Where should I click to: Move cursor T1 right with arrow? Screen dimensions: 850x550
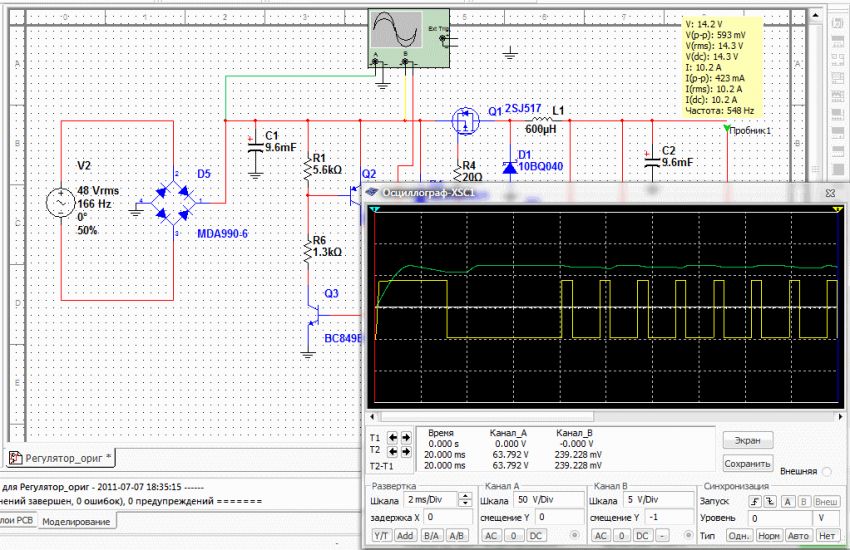[x=407, y=437]
